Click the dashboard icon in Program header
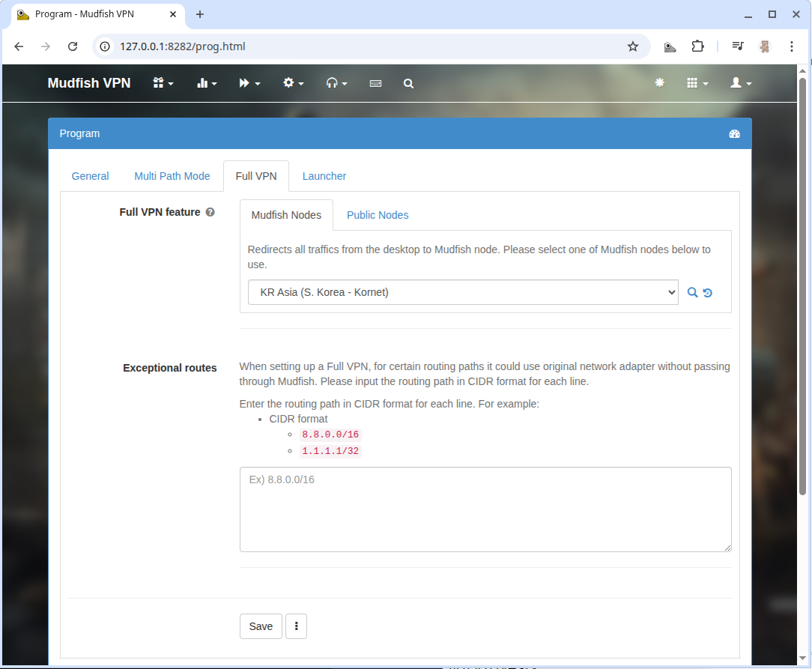Viewport: 812px width, 669px height. 734,133
